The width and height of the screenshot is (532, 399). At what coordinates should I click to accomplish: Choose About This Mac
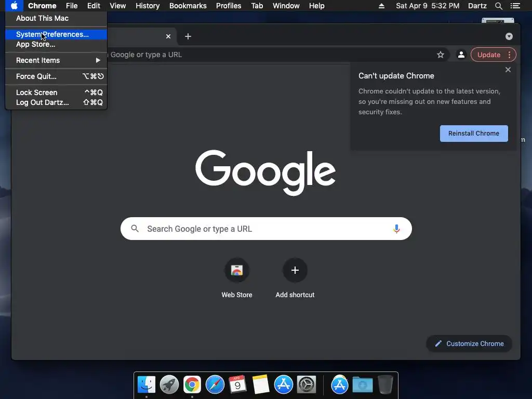[x=56, y=18]
